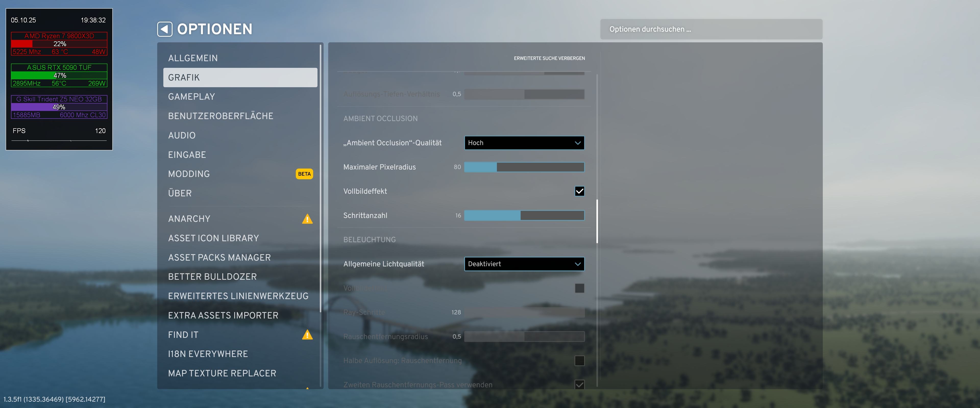The image size is (980, 408).
Task: Open the BETTER BULLDOZER mod settings
Action: [212, 277]
